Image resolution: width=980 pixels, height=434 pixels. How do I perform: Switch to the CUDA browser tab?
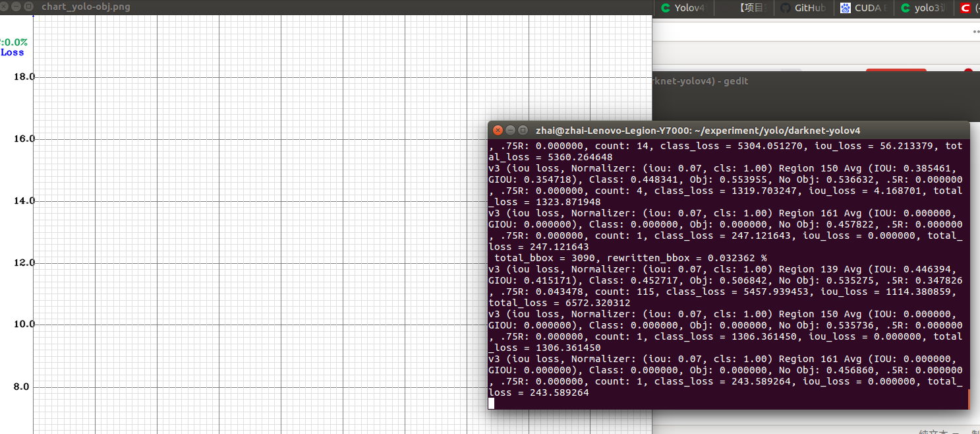click(867, 8)
